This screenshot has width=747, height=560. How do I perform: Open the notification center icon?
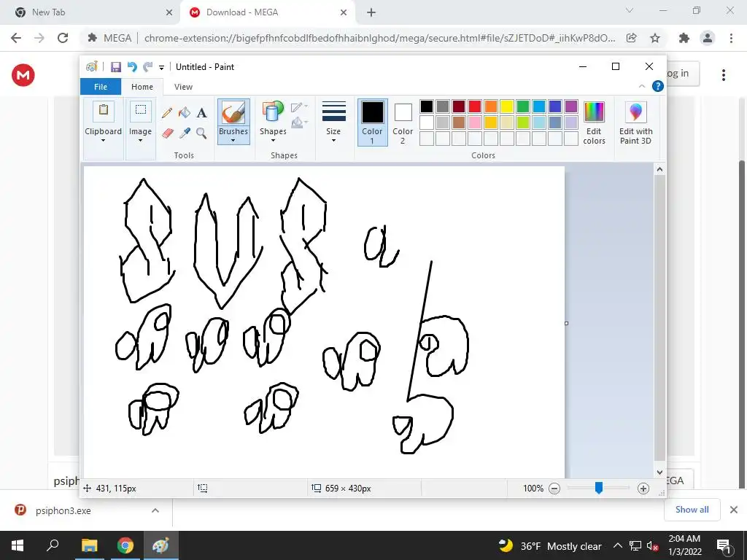[724, 545]
